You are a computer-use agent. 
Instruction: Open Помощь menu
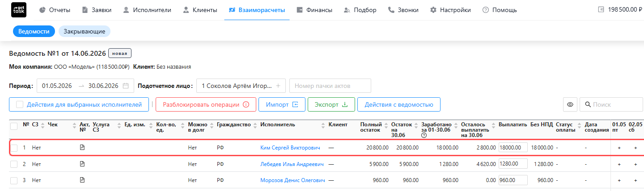click(x=500, y=10)
